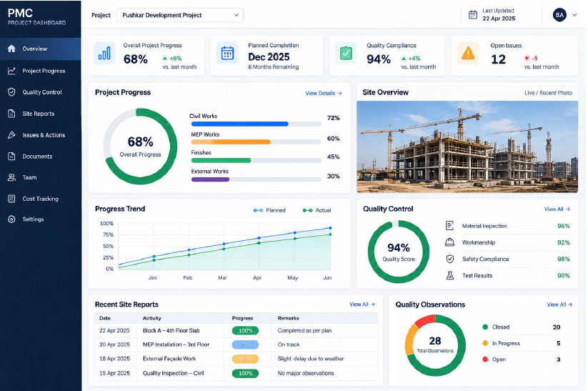
Task: Click the Jun planned data point in trend chart
Action: [330, 228]
